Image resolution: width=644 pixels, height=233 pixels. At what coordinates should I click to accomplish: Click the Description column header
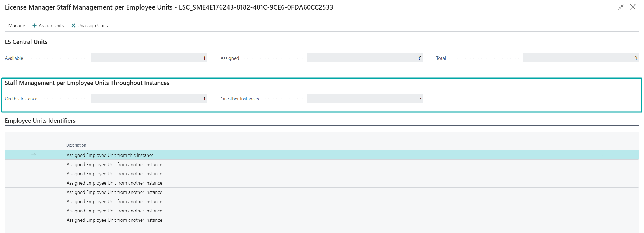coord(76,145)
